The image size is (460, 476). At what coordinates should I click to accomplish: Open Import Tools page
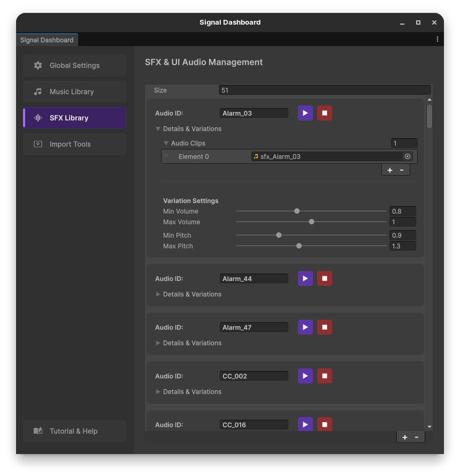(x=74, y=144)
